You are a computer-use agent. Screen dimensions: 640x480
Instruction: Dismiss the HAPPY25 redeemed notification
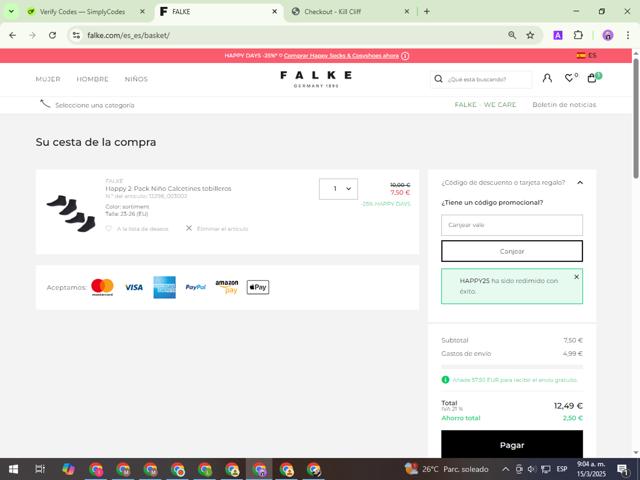click(x=576, y=277)
